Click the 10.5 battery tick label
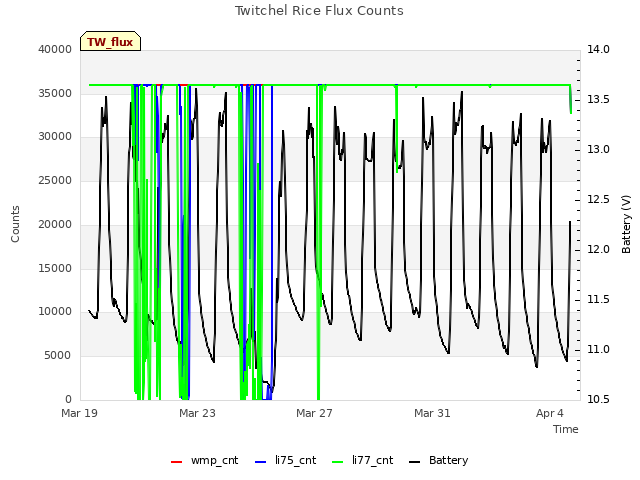 (598, 399)
